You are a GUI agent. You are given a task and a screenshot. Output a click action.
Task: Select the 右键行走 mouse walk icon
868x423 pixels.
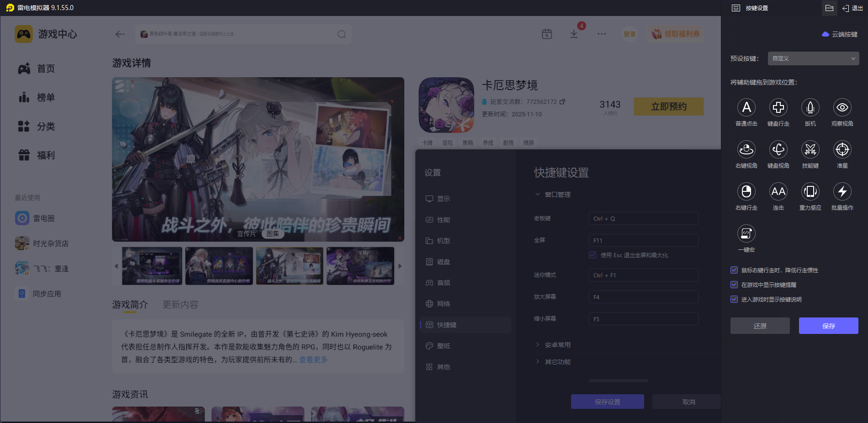tap(746, 191)
